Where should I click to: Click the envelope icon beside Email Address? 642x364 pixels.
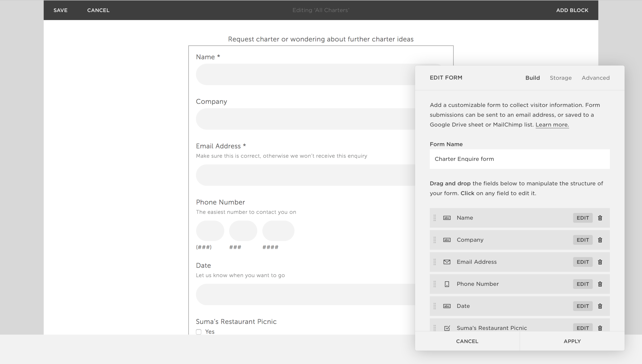[x=447, y=262]
